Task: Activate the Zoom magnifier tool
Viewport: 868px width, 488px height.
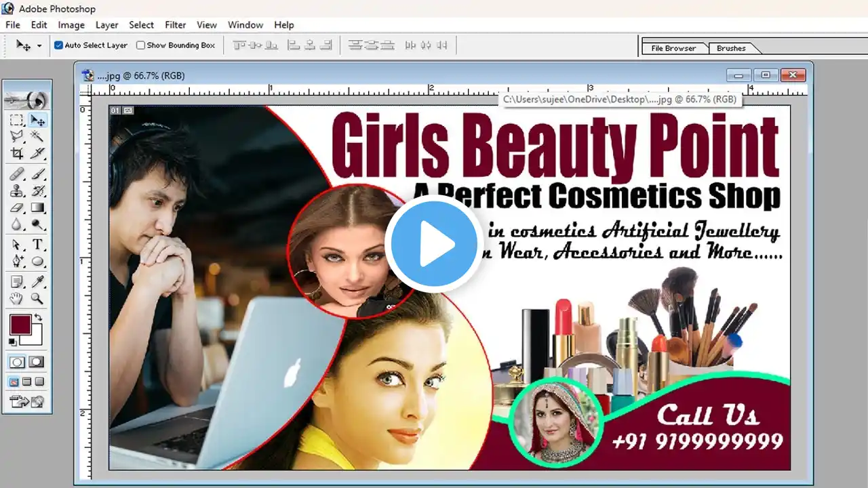Action: (x=38, y=298)
